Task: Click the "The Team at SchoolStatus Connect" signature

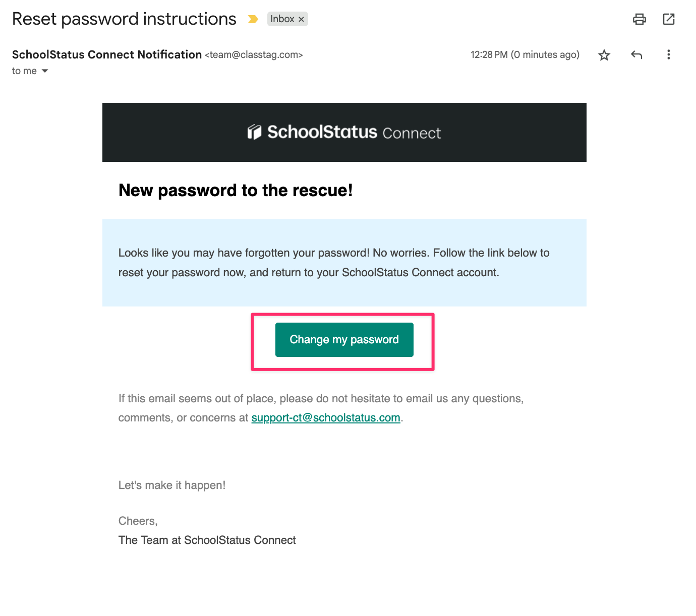Action: [207, 540]
